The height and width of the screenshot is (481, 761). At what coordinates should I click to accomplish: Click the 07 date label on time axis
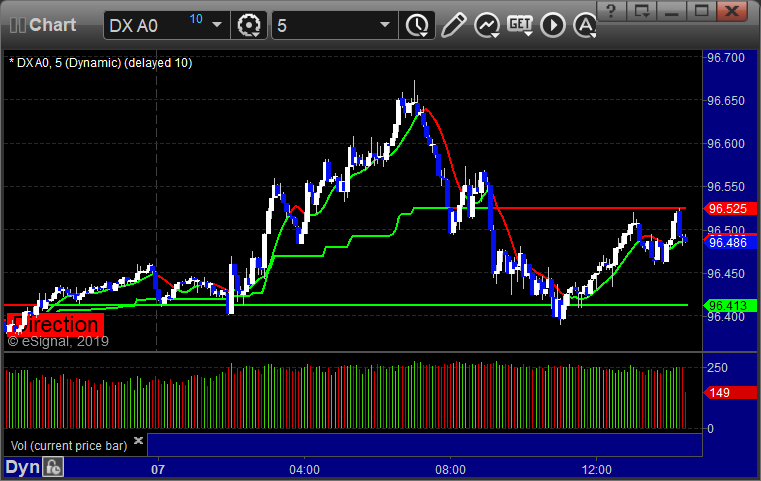[x=158, y=470]
